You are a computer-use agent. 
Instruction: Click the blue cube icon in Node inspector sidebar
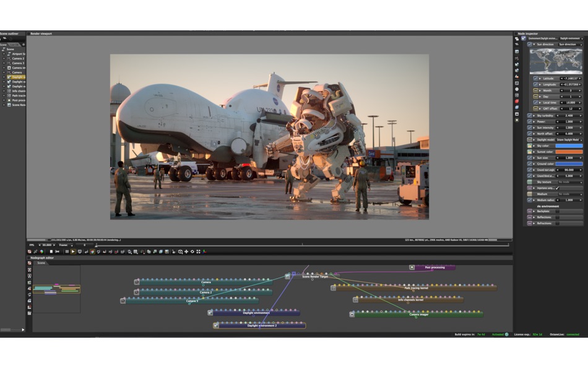[517, 107]
